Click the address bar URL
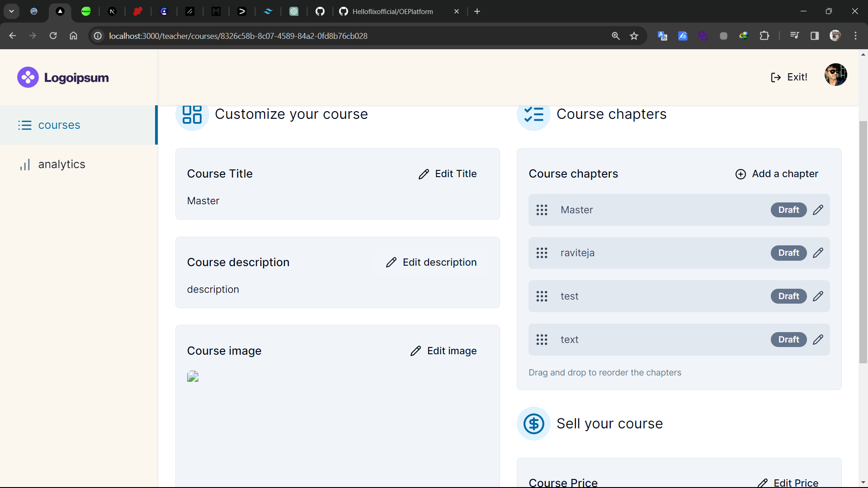 [x=238, y=36]
